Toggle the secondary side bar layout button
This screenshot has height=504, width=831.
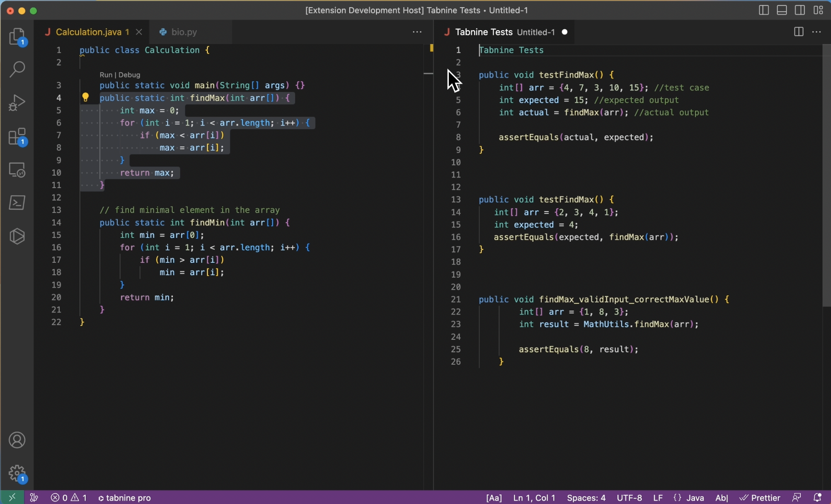(x=800, y=10)
